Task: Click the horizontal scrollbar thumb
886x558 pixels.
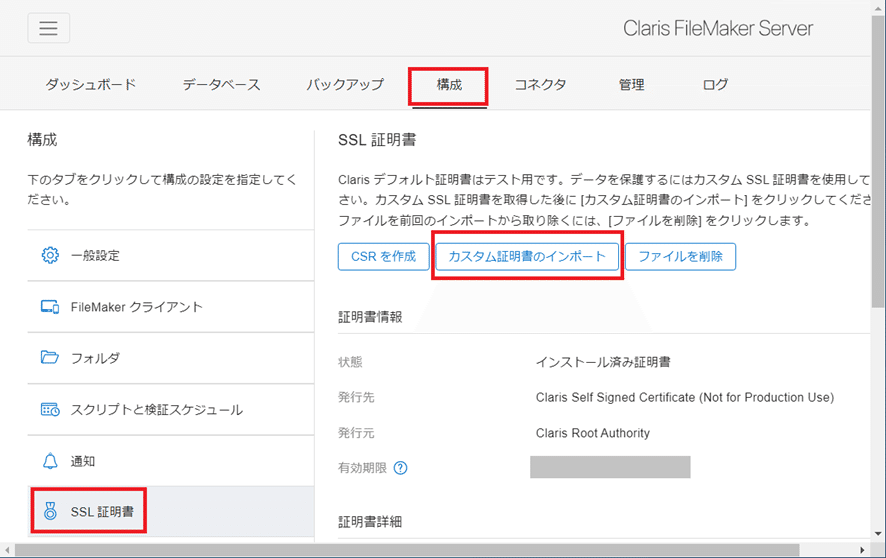Action: click(x=407, y=550)
